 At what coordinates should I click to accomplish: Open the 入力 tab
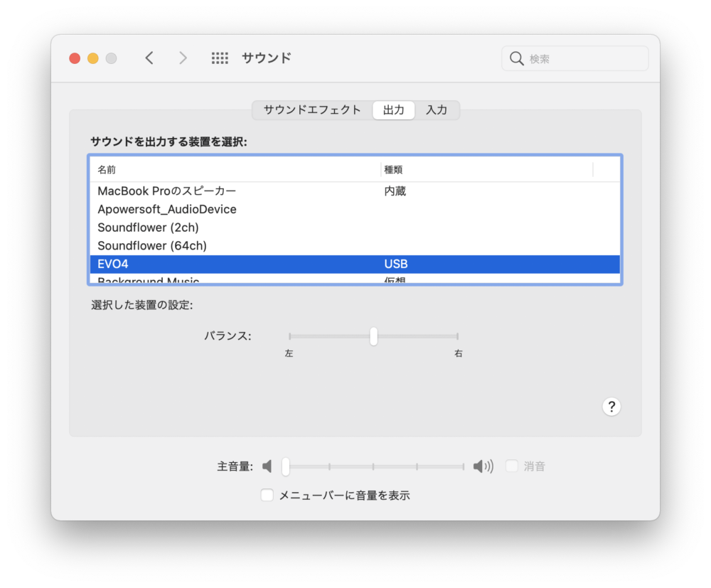pos(437,110)
